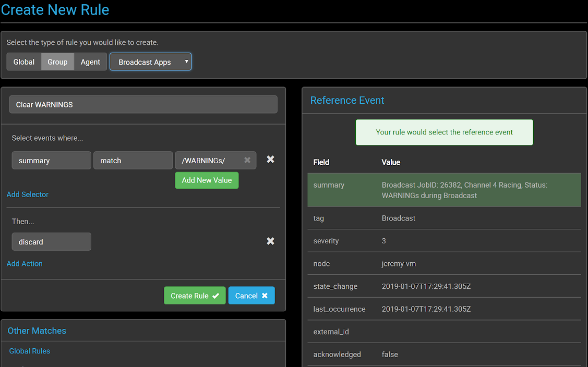Open the summary field selector dropdown
This screenshot has width=588, height=367.
51,161
